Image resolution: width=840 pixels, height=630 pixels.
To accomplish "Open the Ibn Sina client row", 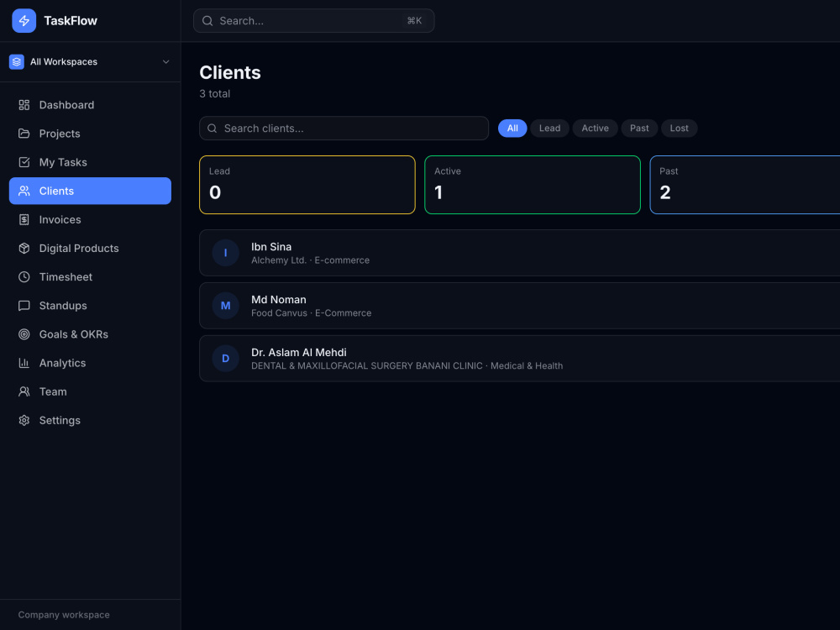I will click(520, 253).
